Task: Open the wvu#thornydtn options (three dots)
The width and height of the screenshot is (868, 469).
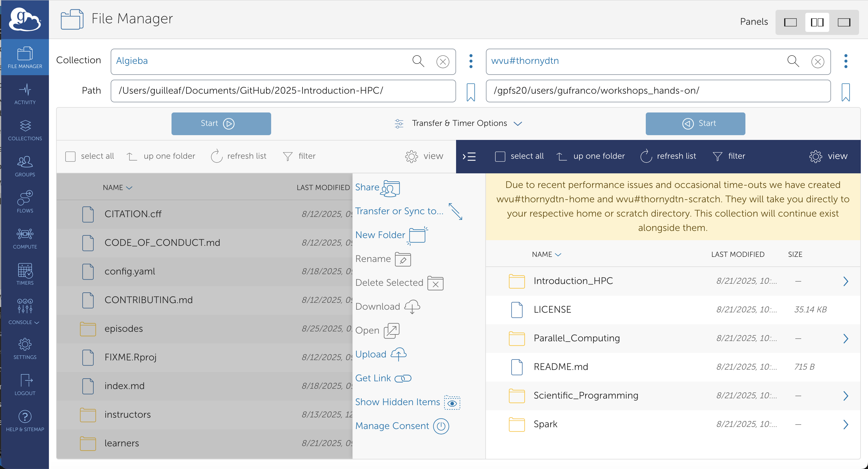Action: click(x=845, y=61)
